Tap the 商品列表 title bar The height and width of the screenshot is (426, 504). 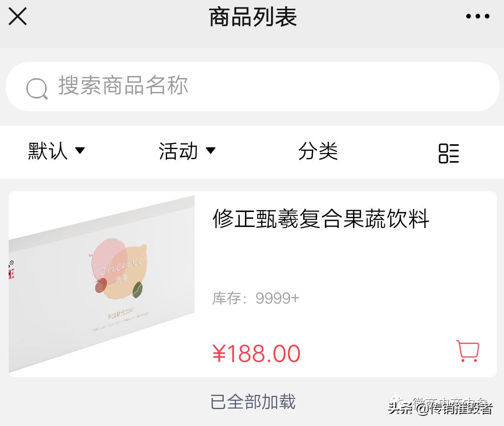coord(252,16)
